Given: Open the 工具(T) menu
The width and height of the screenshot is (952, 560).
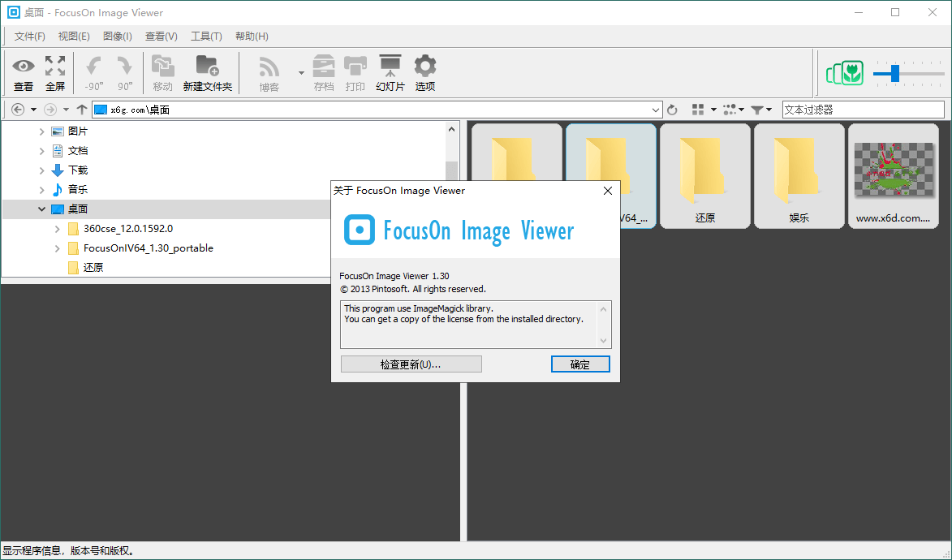Looking at the screenshot, I should [x=206, y=36].
